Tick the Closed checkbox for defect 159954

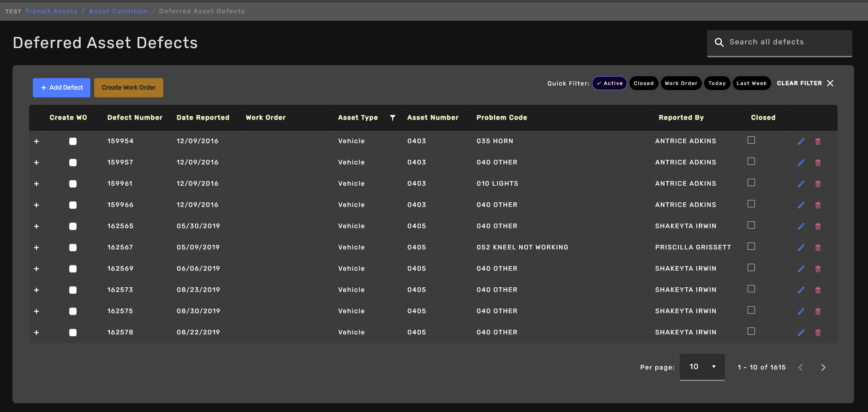[751, 140]
